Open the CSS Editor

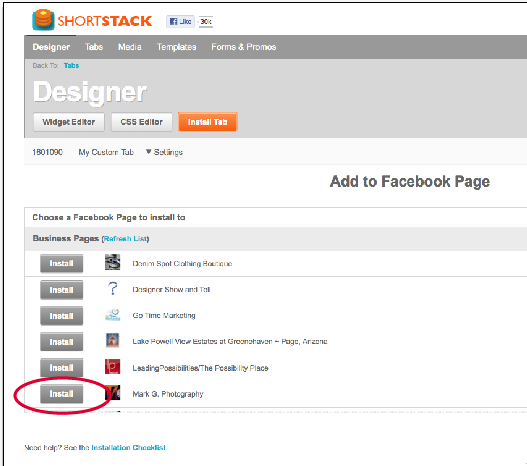pyautogui.click(x=141, y=122)
